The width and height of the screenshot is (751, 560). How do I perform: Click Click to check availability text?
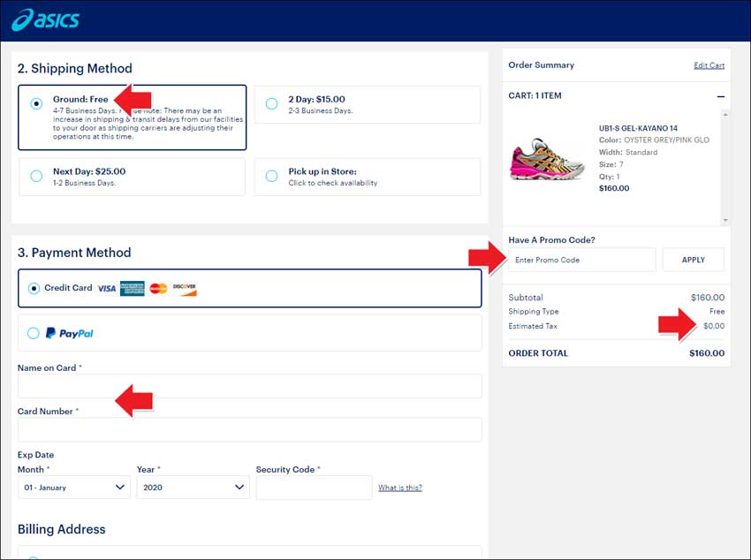tap(333, 183)
